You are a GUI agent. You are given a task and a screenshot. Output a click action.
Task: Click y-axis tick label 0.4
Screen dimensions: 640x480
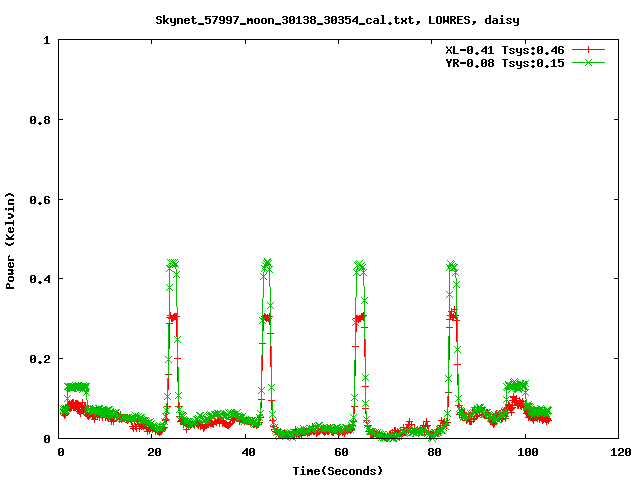coord(40,279)
